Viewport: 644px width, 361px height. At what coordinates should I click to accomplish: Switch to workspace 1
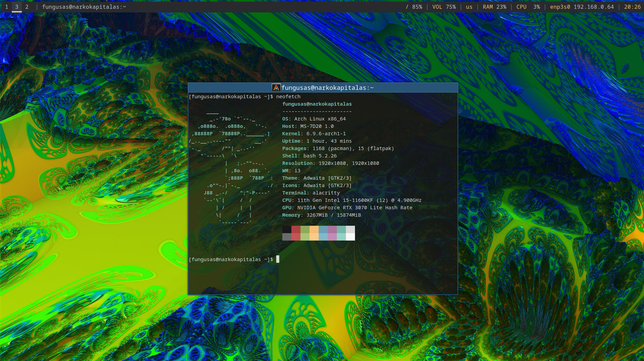(6, 7)
